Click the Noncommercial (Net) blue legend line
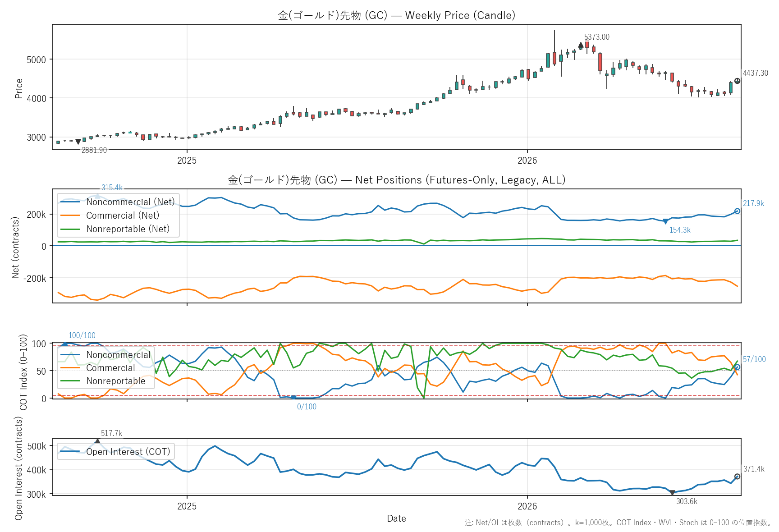The width and height of the screenshot is (779, 532). [70, 202]
